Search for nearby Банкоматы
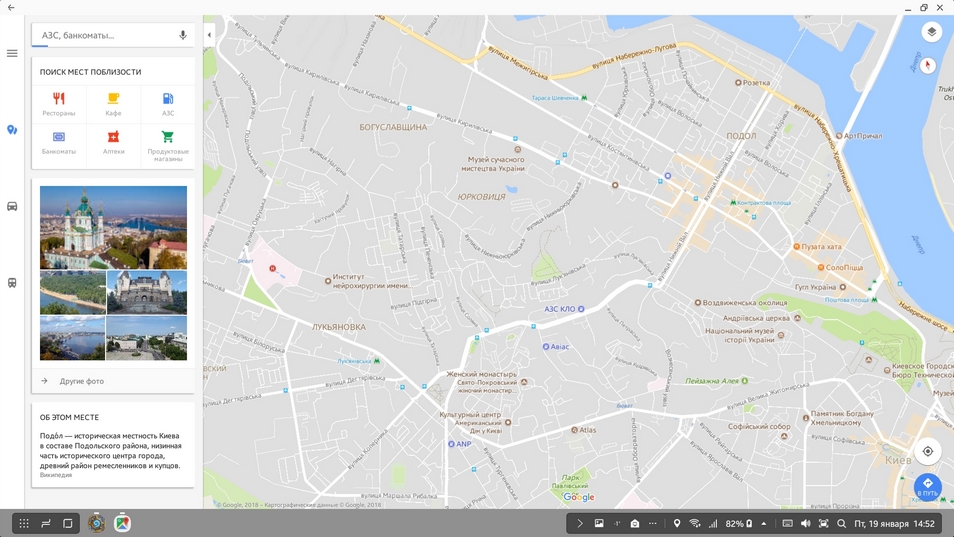This screenshot has height=537, width=954. coord(59,144)
